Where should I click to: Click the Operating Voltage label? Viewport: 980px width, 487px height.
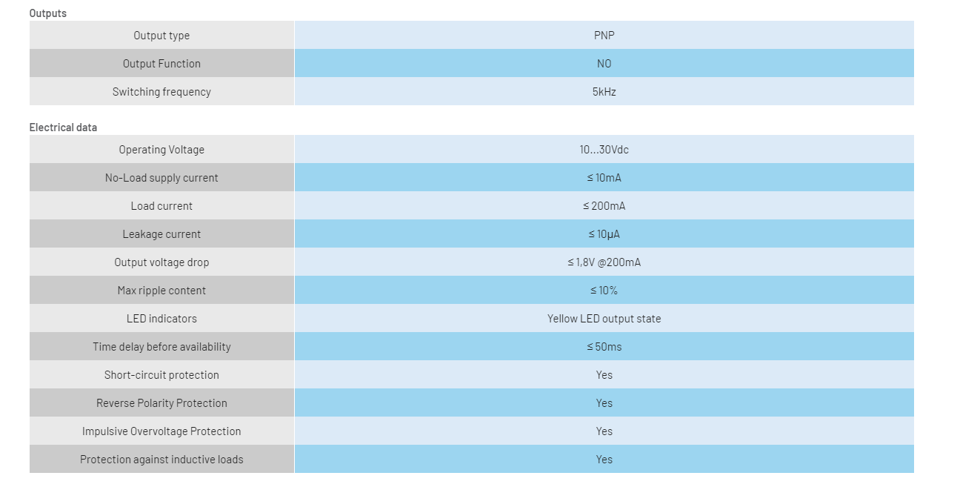coord(161,150)
